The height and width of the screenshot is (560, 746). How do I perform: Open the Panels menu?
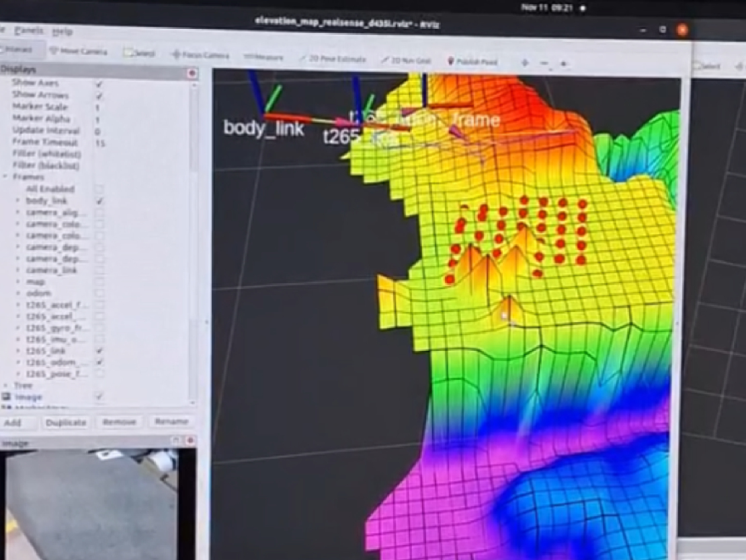[28, 30]
